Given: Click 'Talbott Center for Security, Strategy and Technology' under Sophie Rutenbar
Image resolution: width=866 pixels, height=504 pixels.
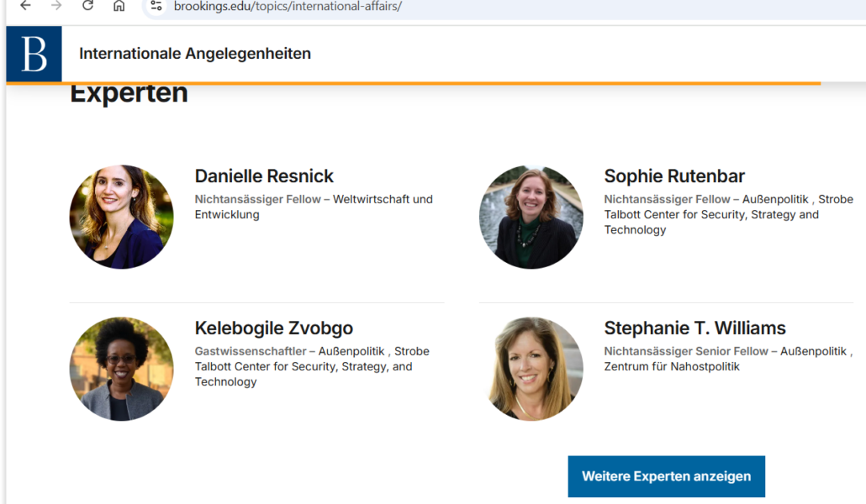Looking at the screenshot, I should click(711, 222).
